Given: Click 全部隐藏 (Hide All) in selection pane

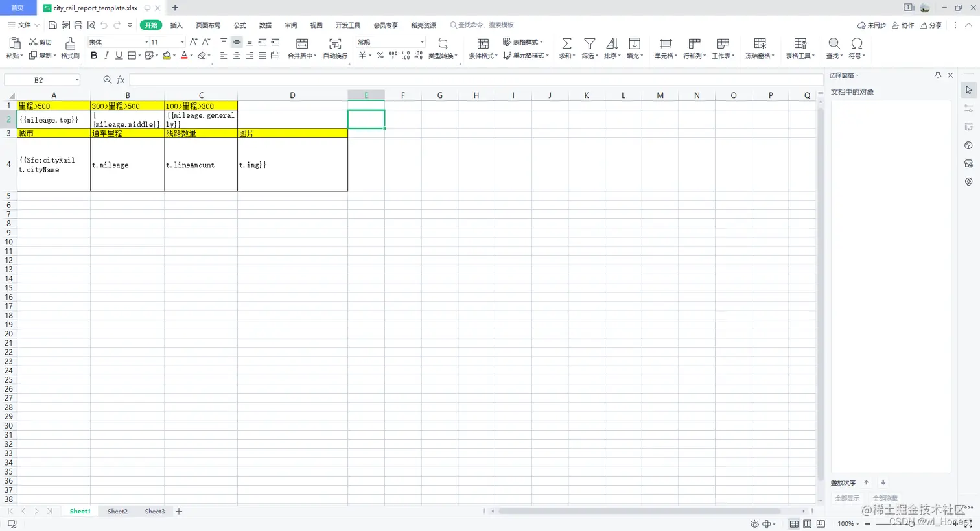Looking at the screenshot, I should point(885,498).
